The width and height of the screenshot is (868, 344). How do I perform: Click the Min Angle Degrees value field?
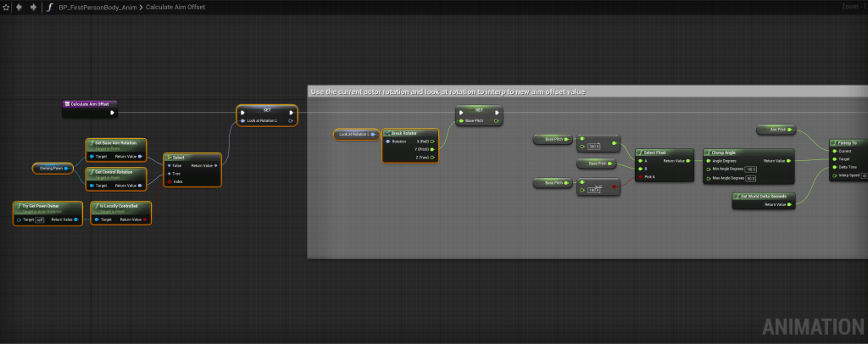[x=751, y=169]
